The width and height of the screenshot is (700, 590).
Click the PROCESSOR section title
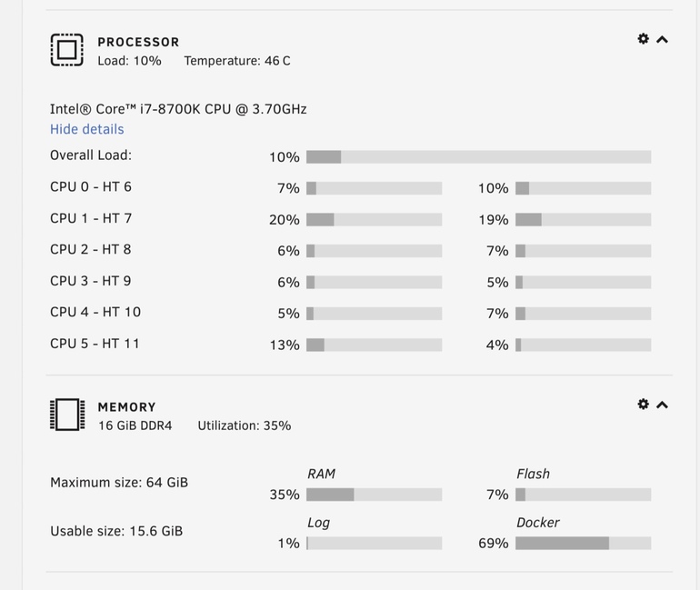tap(138, 42)
